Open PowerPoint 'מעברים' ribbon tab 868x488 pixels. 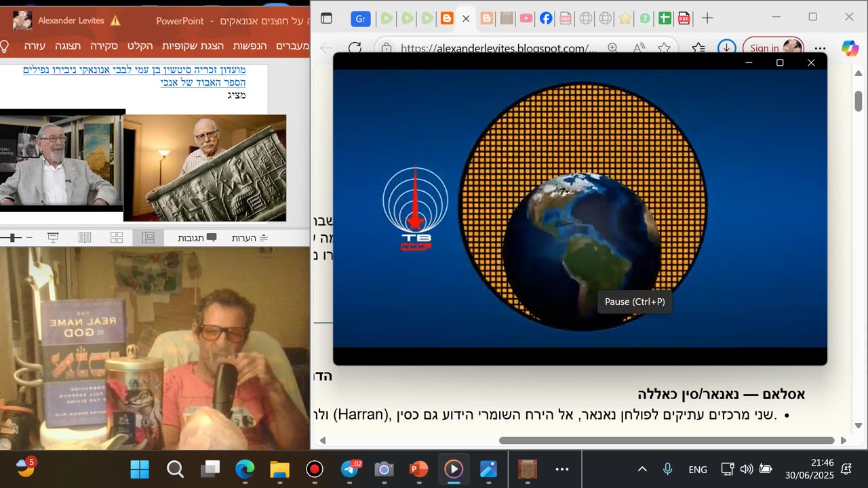coord(293,46)
